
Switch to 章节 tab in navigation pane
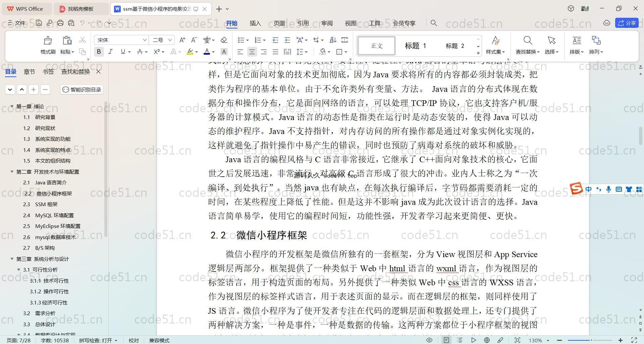tap(29, 71)
